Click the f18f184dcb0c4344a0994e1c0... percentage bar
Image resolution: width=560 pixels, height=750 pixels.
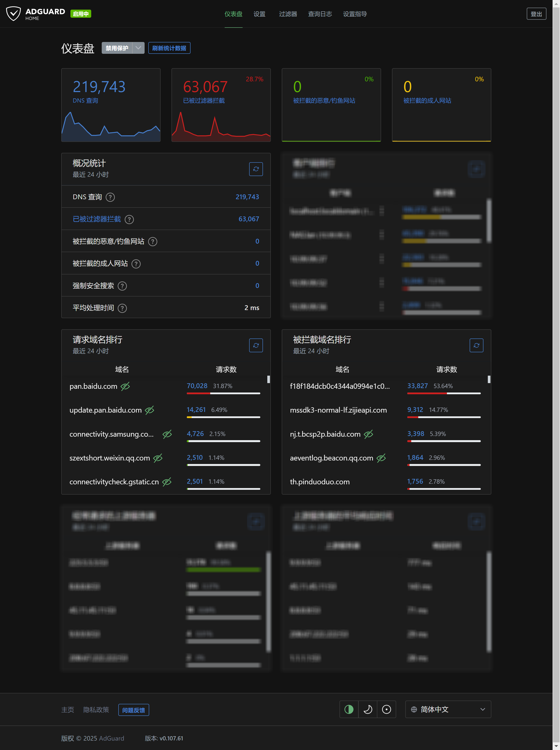[x=444, y=393]
